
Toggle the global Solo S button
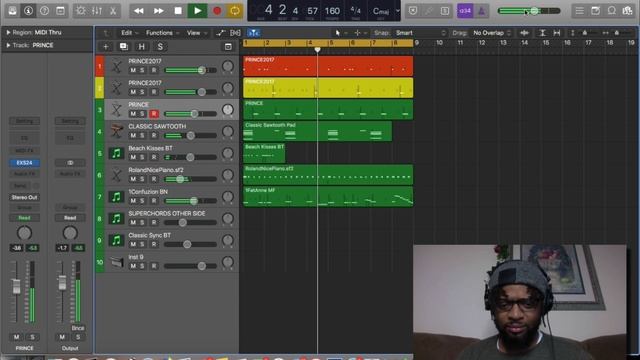click(160, 47)
